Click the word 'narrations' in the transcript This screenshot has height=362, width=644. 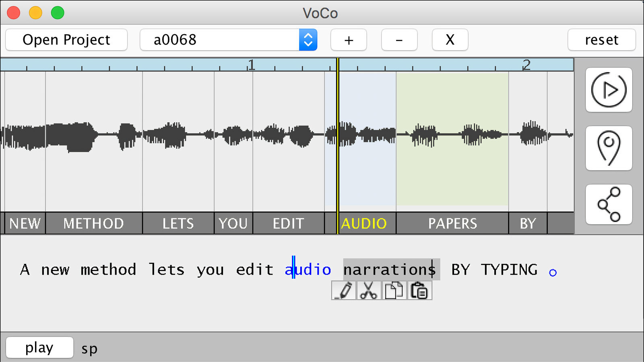click(389, 269)
